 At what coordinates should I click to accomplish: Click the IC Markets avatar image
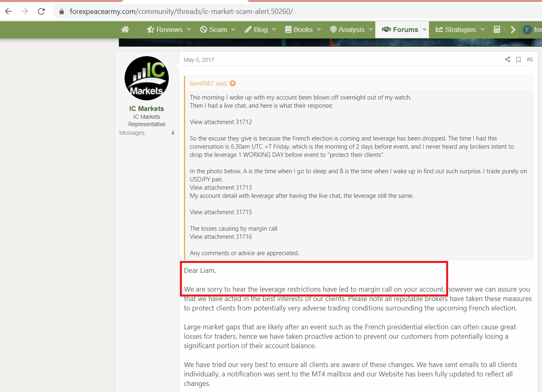tap(147, 78)
